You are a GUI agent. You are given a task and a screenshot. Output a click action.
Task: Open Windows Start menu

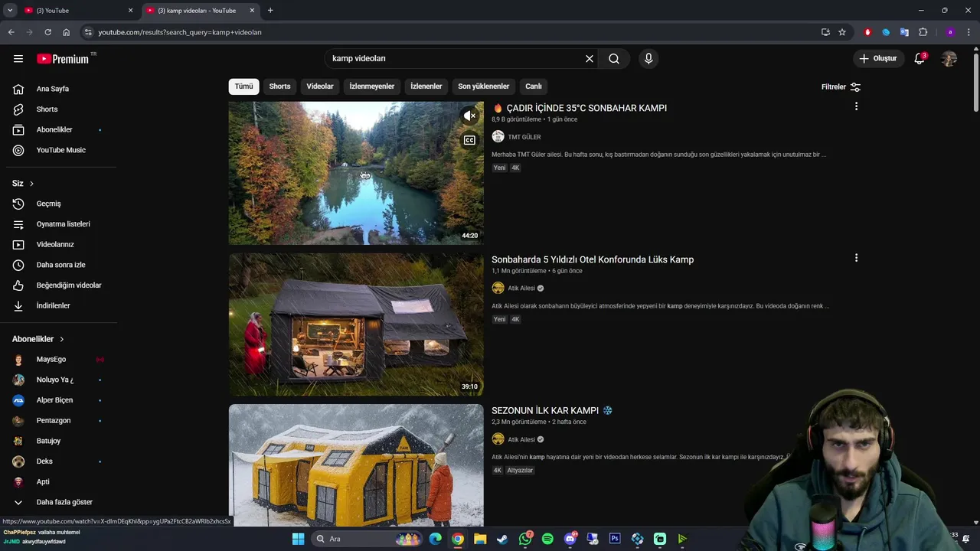298,539
